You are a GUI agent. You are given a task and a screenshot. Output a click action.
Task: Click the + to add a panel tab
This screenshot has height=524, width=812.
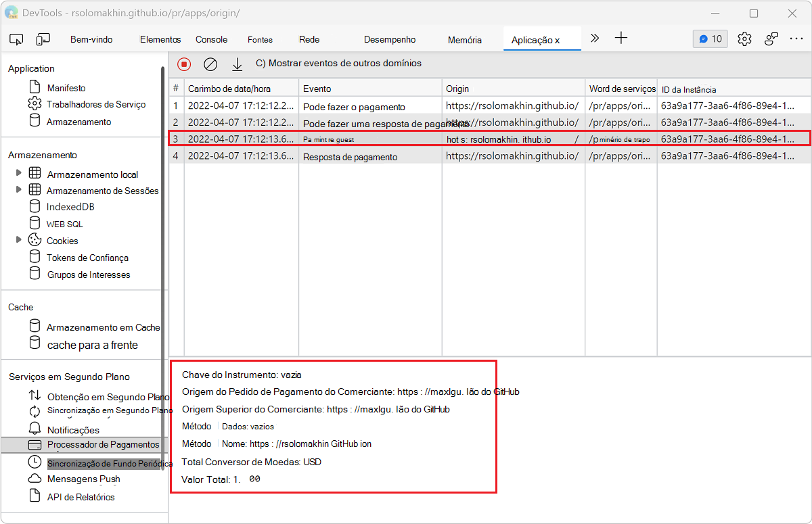[621, 39]
